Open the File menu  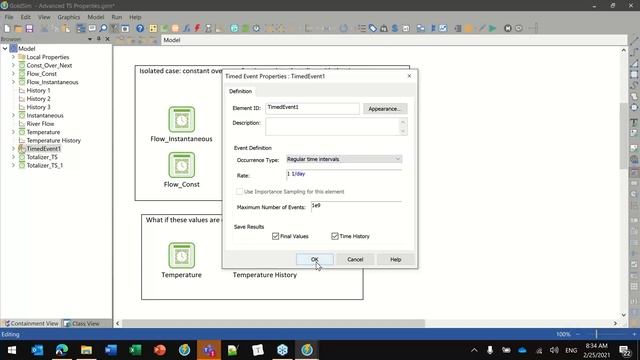tap(9, 17)
